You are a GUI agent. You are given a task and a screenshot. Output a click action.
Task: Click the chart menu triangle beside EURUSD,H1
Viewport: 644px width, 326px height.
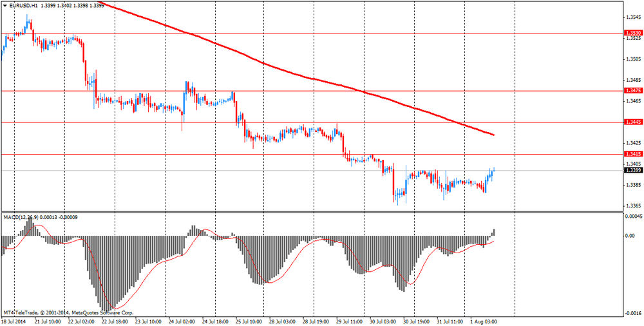(x=5, y=6)
